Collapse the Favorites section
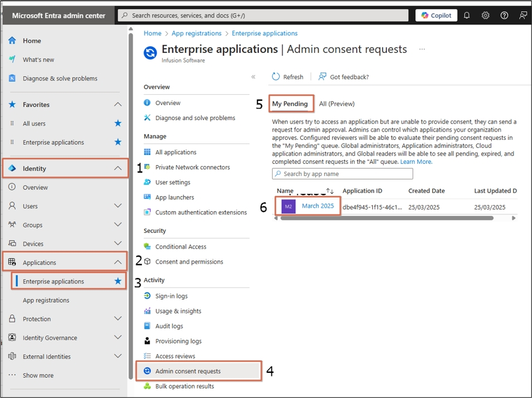The width and height of the screenshot is (532, 398). coord(118,104)
